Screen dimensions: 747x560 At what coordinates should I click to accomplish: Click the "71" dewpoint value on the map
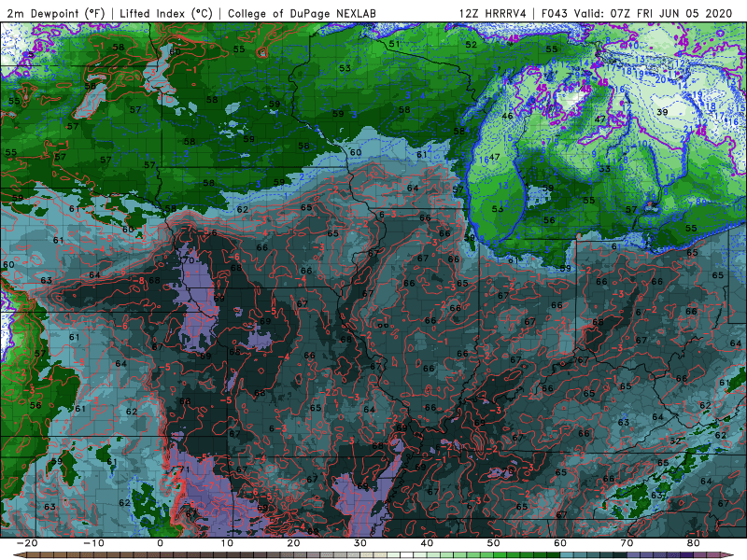[x=184, y=469]
